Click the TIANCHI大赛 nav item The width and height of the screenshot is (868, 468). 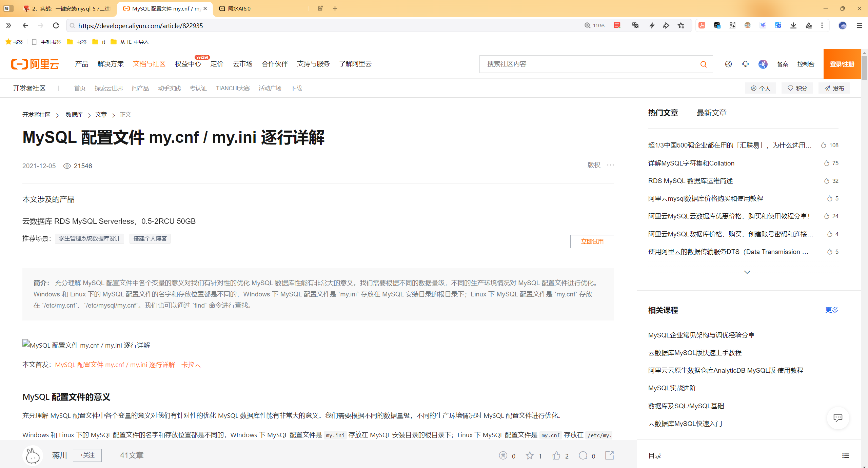pos(233,88)
